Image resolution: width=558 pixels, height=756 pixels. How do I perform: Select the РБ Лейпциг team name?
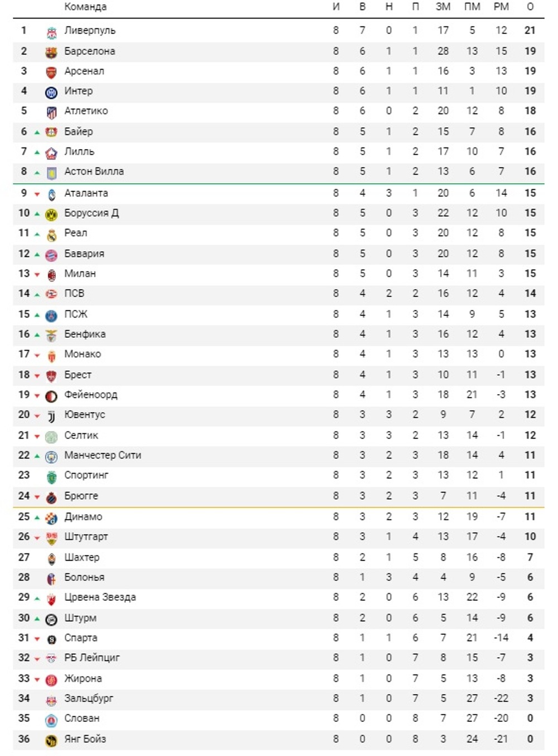(x=92, y=658)
